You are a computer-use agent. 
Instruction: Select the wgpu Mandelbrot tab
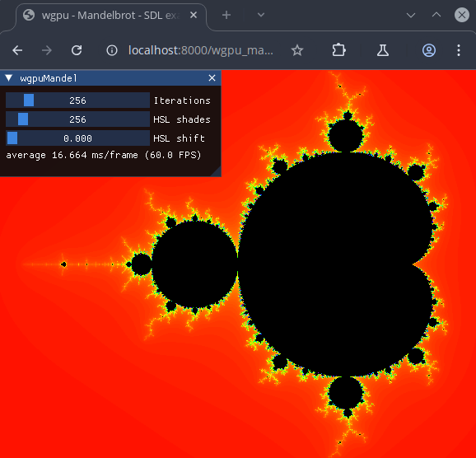tap(111, 15)
